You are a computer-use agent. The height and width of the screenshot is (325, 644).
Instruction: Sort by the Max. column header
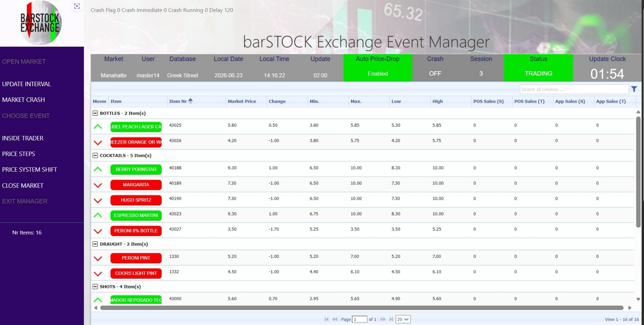pyautogui.click(x=356, y=101)
